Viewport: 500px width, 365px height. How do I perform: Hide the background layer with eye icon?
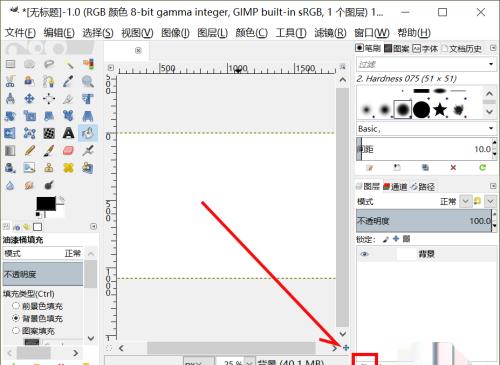[365, 254]
